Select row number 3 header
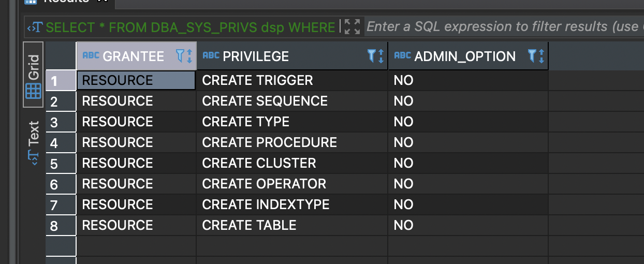The height and width of the screenshot is (264, 644). tap(61, 122)
